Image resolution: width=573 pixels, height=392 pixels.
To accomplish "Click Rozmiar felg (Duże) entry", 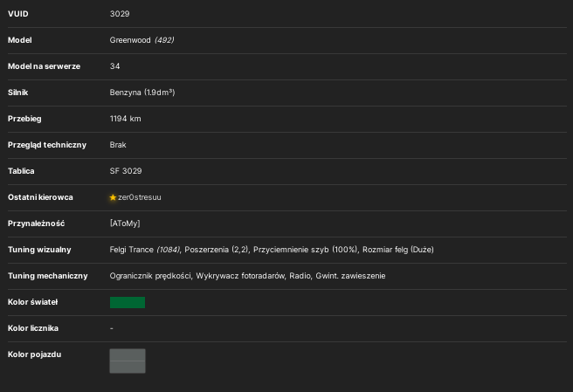I will point(398,250).
